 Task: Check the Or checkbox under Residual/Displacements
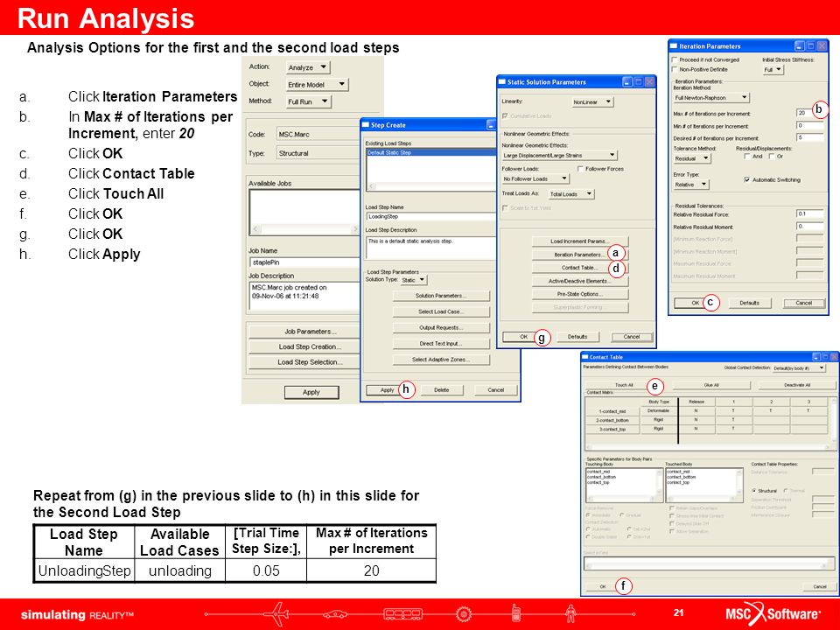(x=772, y=157)
